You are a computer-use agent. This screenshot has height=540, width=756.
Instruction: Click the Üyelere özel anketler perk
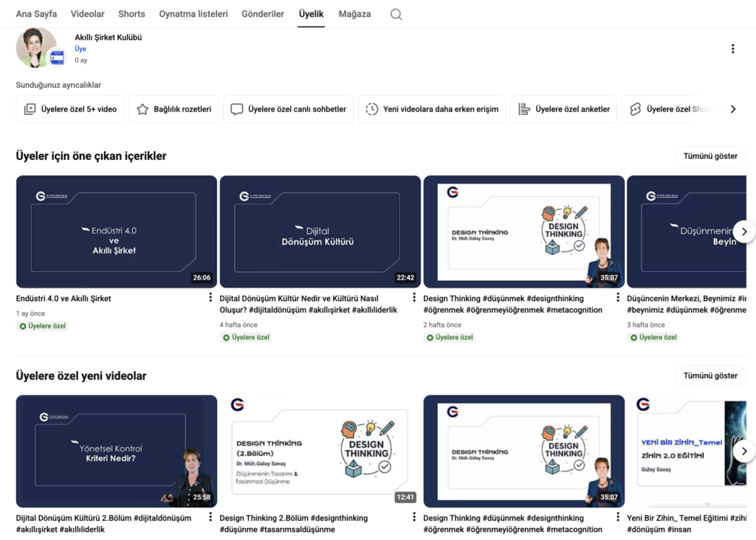[563, 109]
